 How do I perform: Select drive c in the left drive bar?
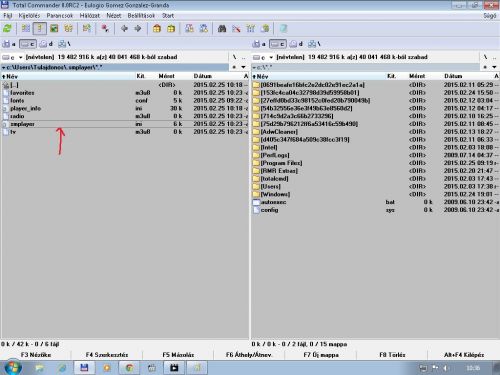27,44
